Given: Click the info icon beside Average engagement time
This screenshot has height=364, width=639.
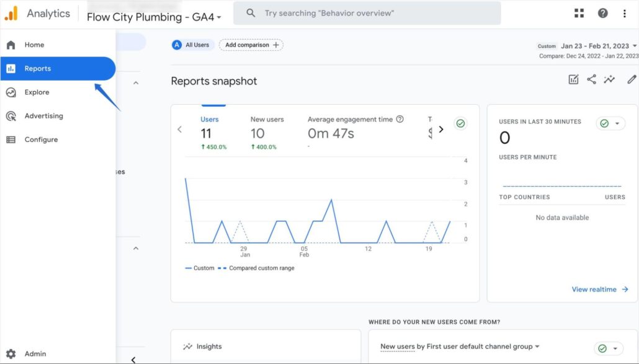Looking at the screenshot, I should coord(400,119).
